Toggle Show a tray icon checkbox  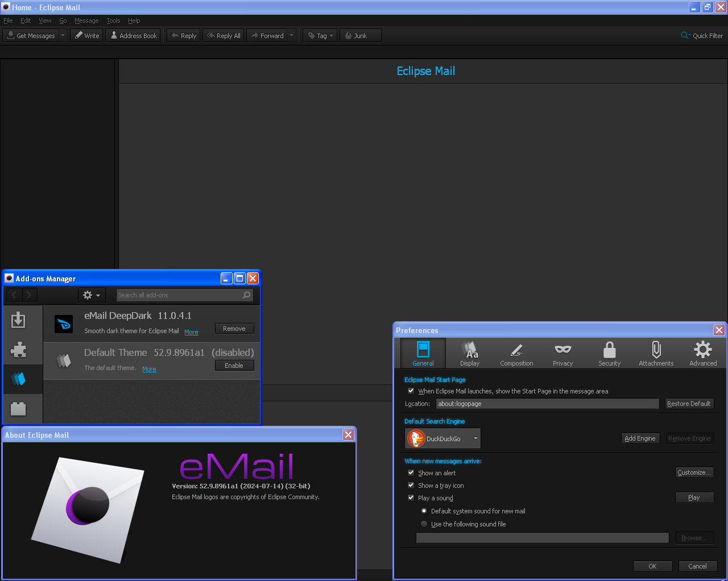click(x=411, y=485)
